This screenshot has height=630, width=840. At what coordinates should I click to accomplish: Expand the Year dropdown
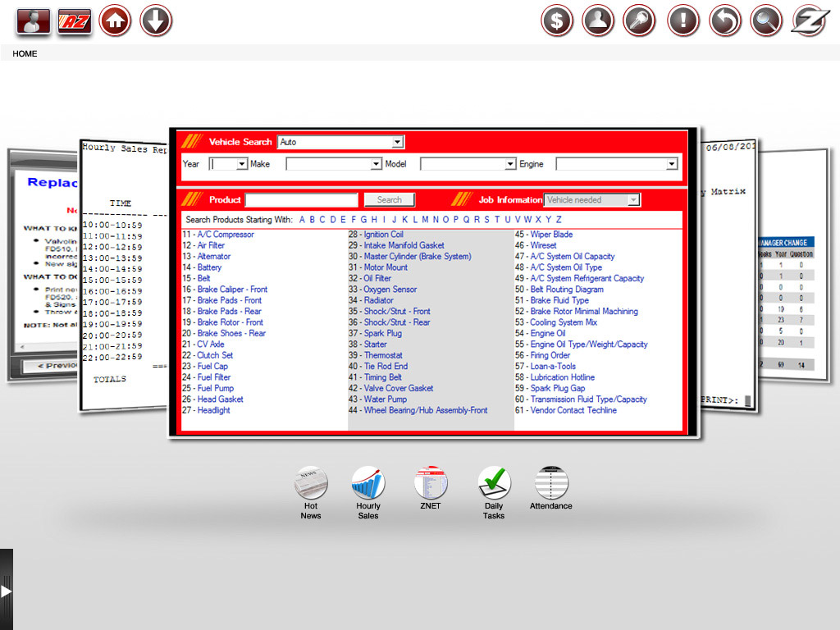[x=229, y=164]
